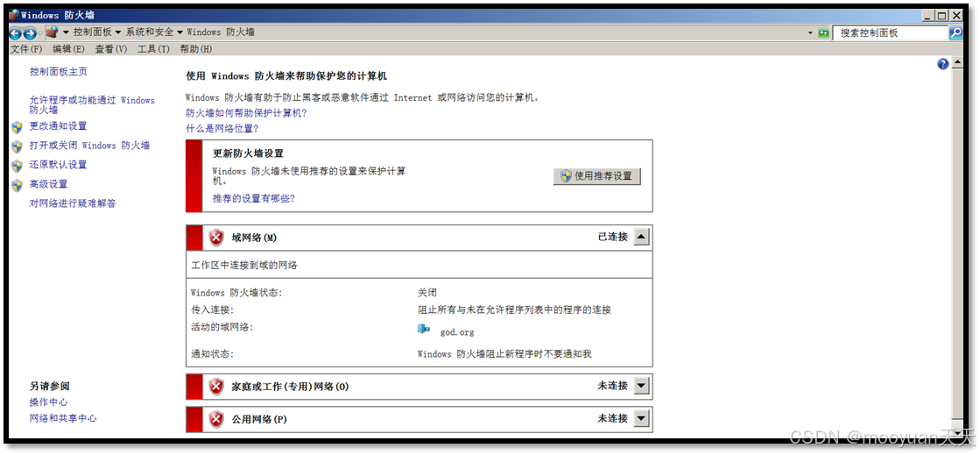This screenshot has height=455, width=980.
Task: Open 操作中心 link
Action: tap(48, 402)
